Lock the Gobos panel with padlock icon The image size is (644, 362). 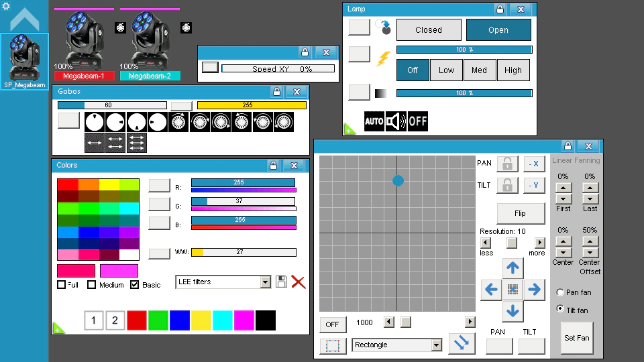point(276,92)
